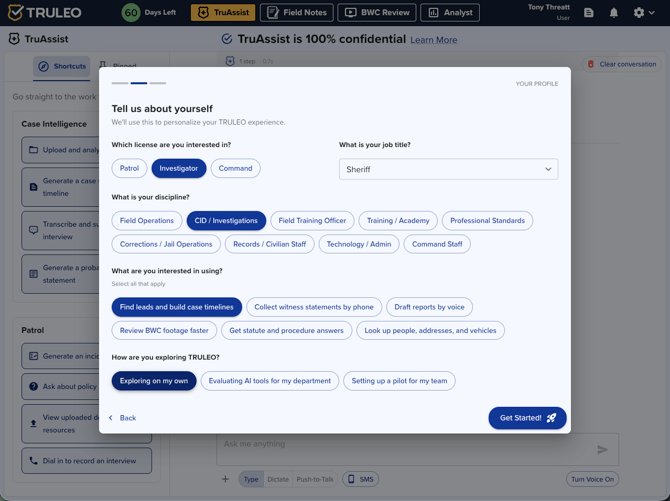Open the BWC Review tab
670x501 pixels.
377,12
